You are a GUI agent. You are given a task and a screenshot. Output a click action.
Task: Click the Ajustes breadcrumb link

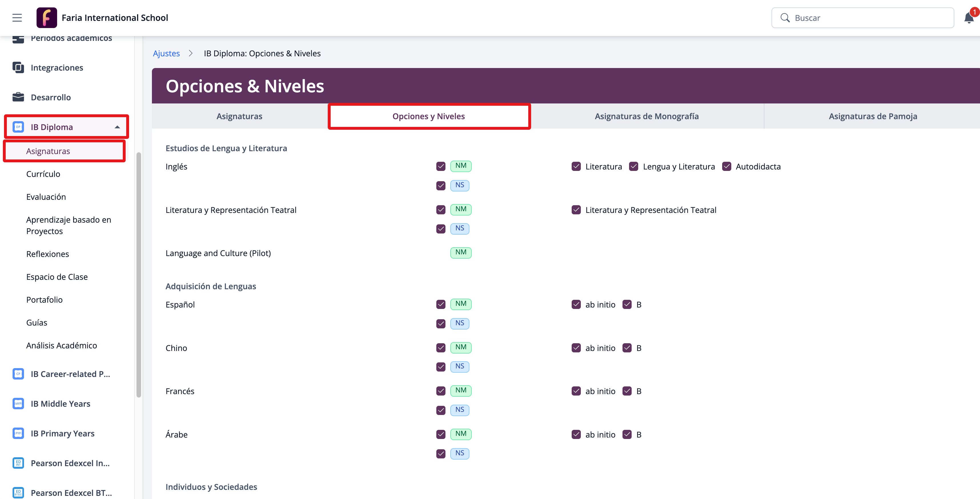[x=166, y=53]
